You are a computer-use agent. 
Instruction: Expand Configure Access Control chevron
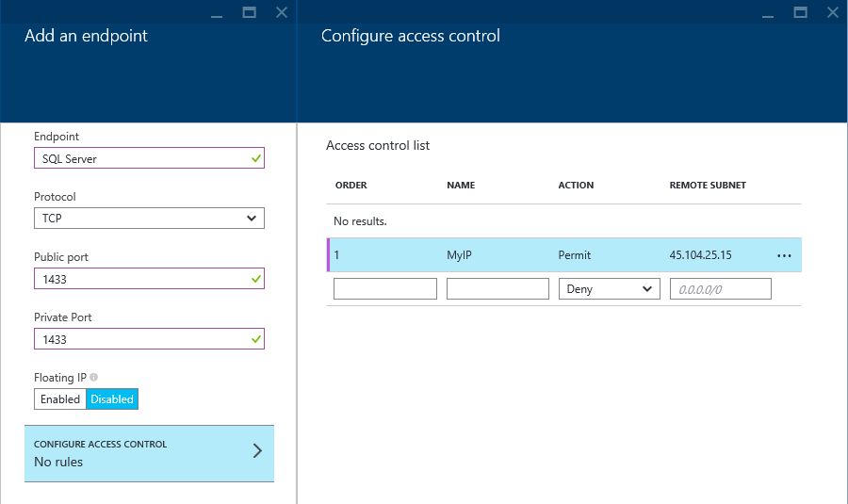[257, 451]
